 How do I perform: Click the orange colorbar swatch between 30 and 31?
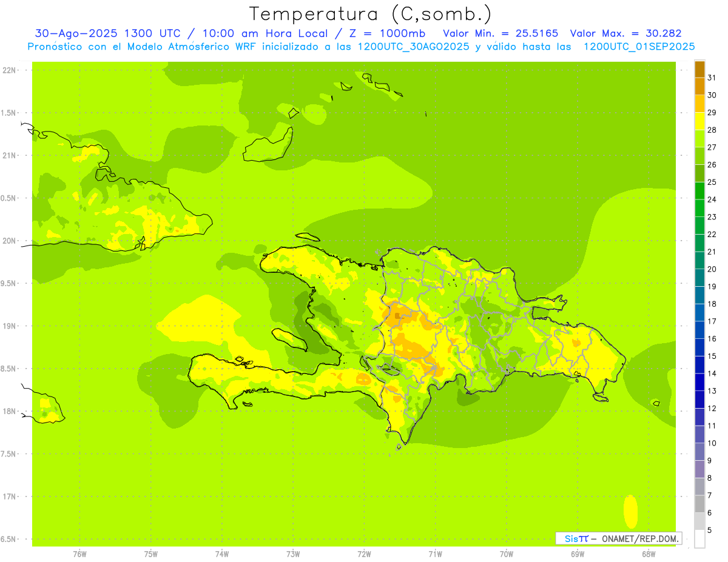[699, 86]
